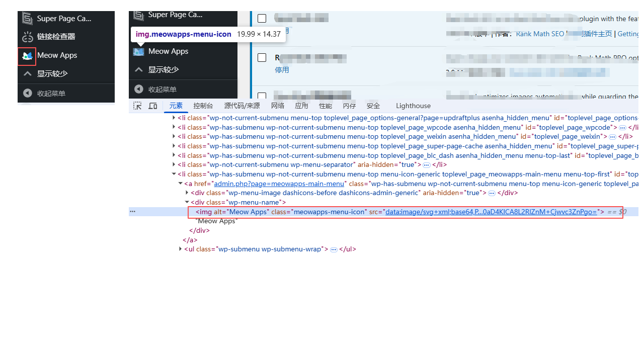The width and height of the screenshot is (644, 362).
Task: Click the 链接检查器 sidebar icon
Action: [27, 37]
